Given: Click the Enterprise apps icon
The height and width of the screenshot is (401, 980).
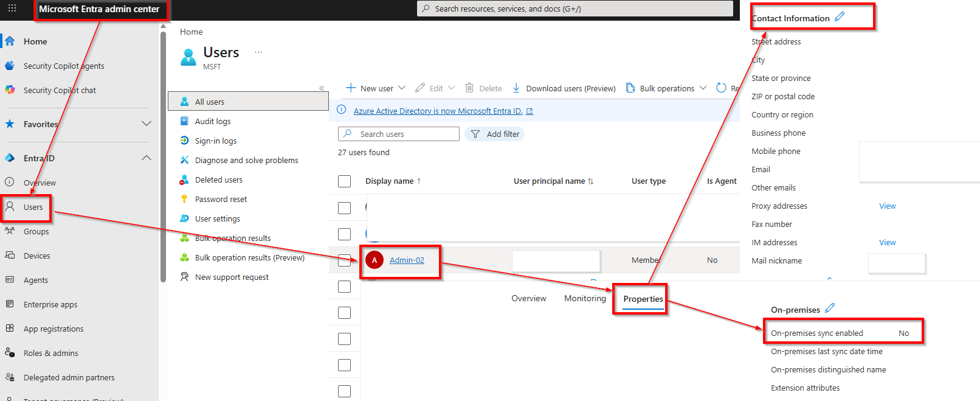Looking at the screenshot, I should 10,304.
